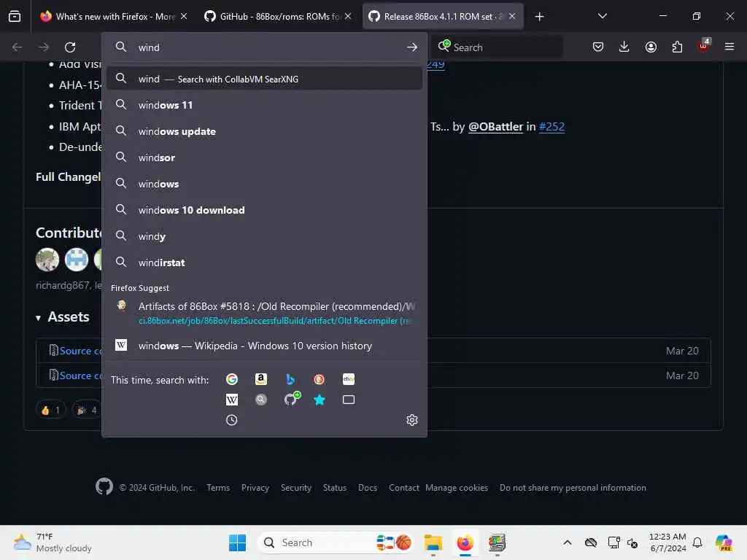
Task: Open GitHub Docs footer link
Action: [x=368, y=488]
